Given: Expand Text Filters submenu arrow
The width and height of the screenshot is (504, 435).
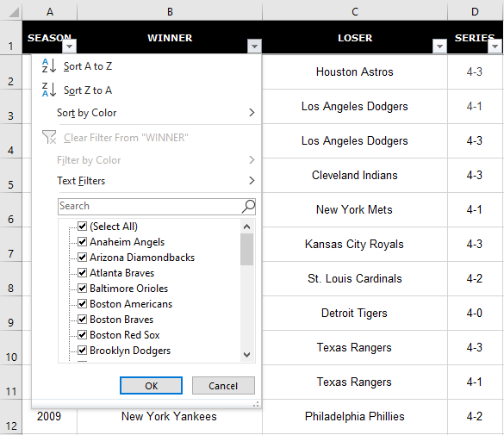Looking at the screenshot, I should [252, 181].
